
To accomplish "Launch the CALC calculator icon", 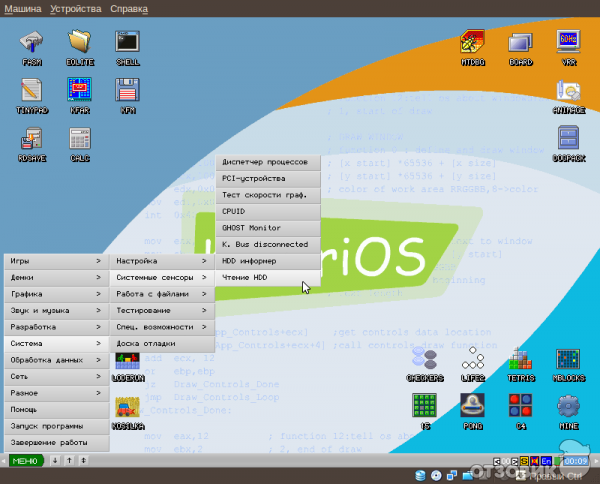I will coord(80,142).
